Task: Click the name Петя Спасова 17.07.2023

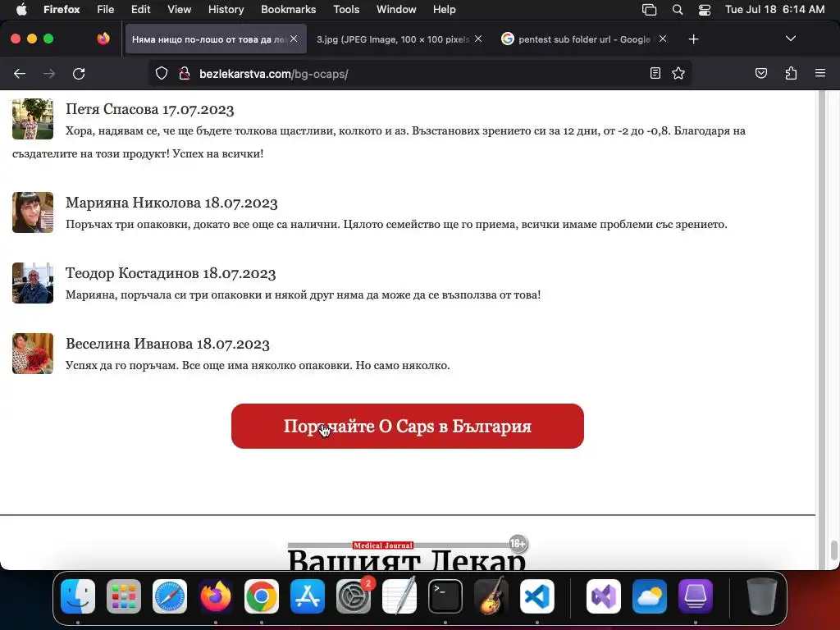Action: [150, 109]
